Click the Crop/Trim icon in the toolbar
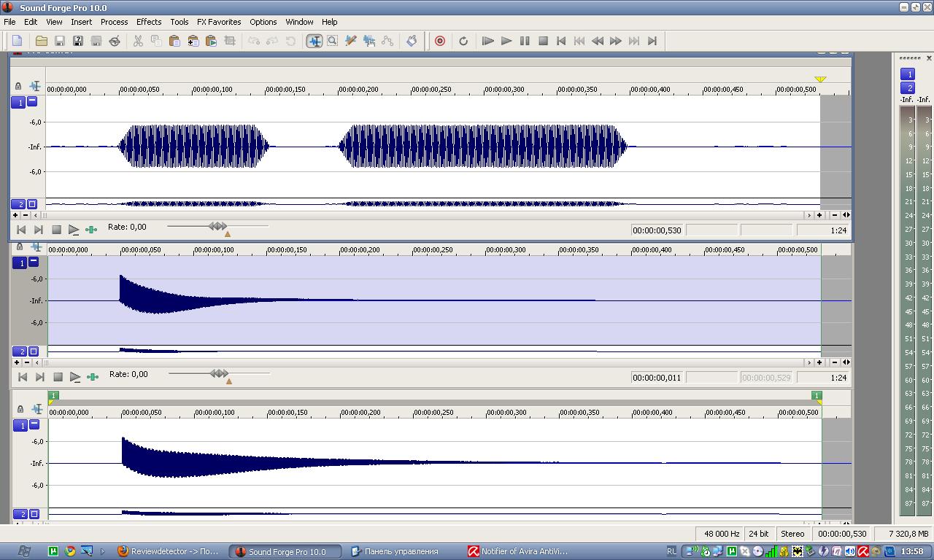Image resolution: width=934 pixels, height=560 pixels. click(x=229, y=41)
